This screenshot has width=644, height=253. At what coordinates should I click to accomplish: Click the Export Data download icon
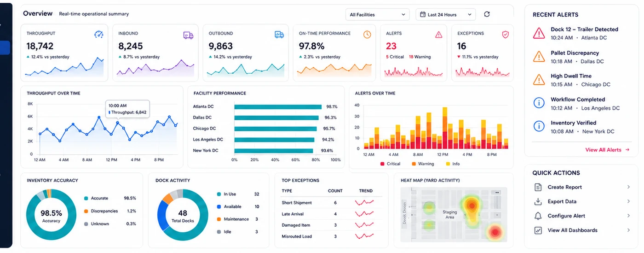tap(538, 201)
